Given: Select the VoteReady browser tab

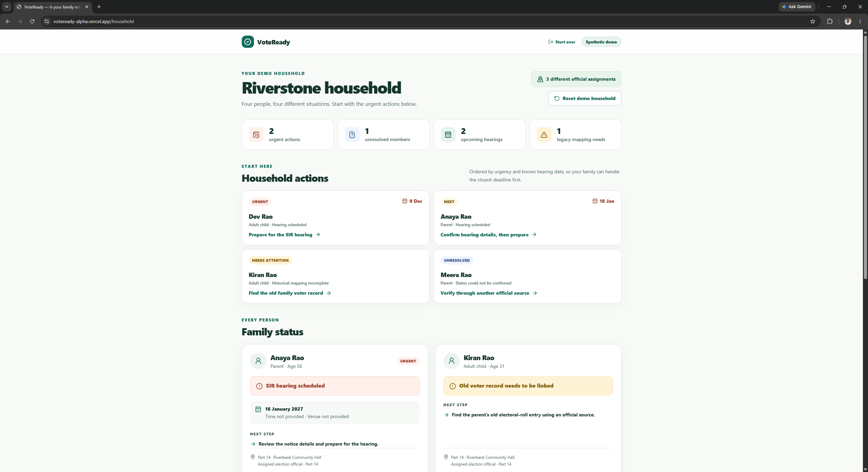Looking at the screenshot, I should [53, 7].
